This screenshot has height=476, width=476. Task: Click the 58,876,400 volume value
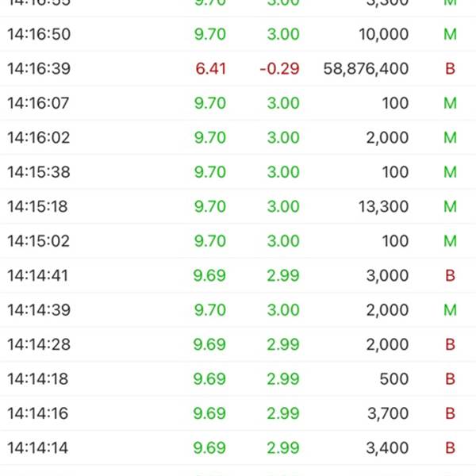pyautogui.click(x=366, y=68)
